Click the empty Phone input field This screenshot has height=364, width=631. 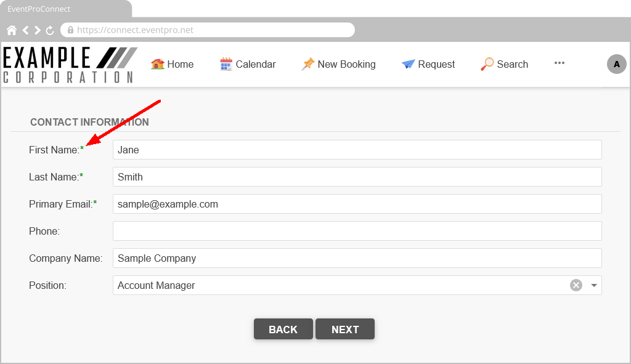click(357, 231)
